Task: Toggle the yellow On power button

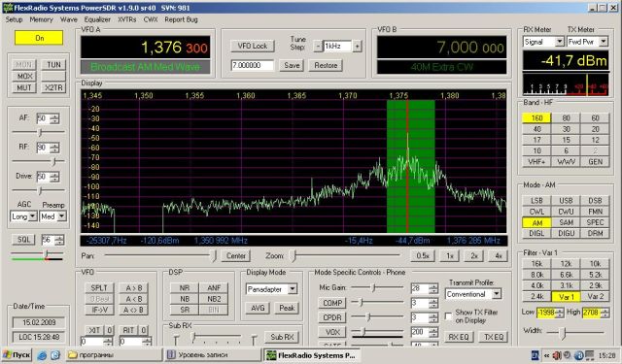Action: 39,38
